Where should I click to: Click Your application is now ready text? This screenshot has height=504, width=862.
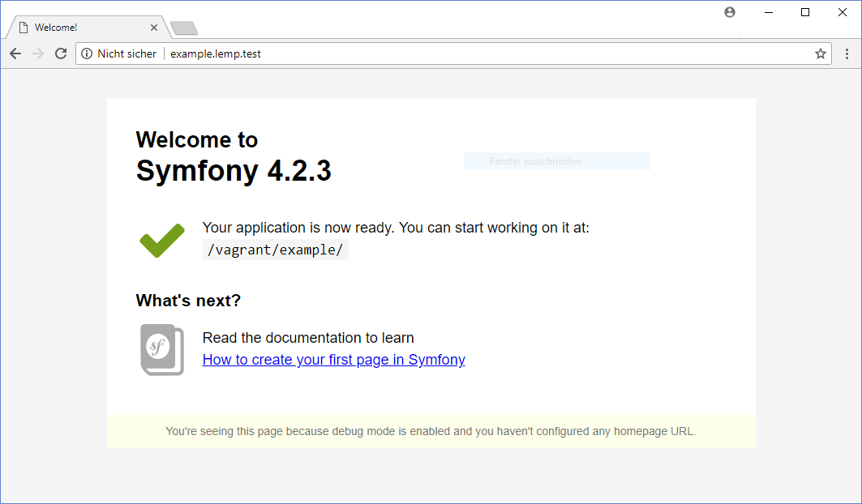coord(396,228)
